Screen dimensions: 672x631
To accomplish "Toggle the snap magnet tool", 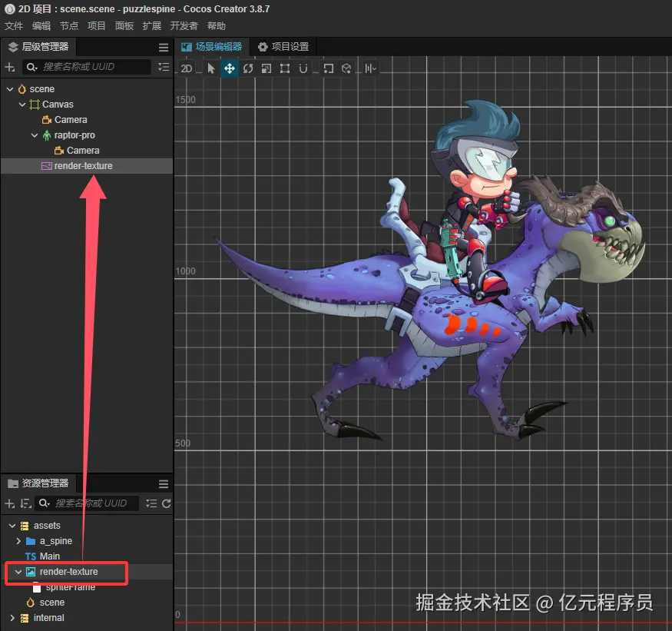I will [303, 68].
